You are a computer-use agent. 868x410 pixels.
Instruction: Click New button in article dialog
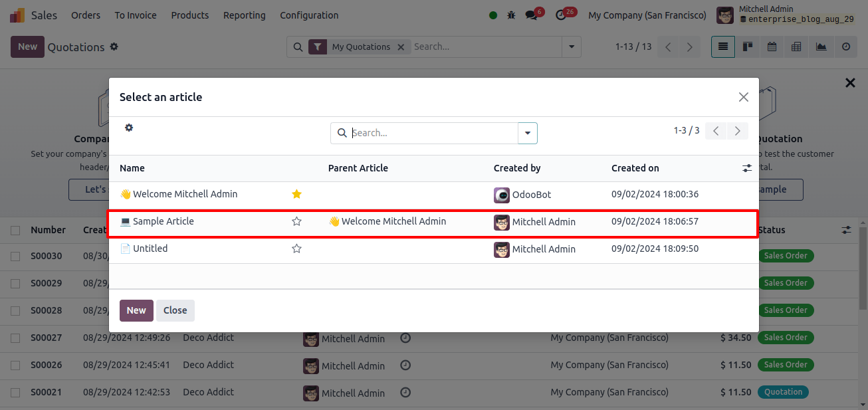(136, 310)
